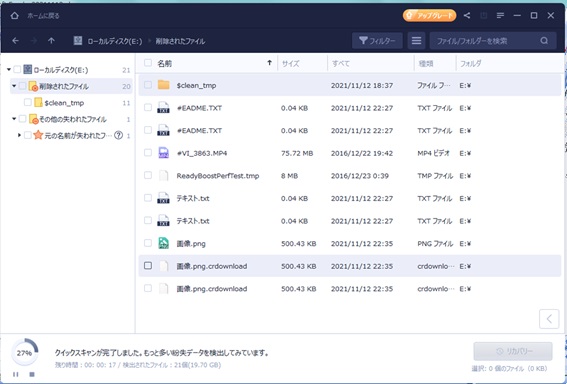
Task: Click the リカバリー recover button
Action: [x=513, y=351]
